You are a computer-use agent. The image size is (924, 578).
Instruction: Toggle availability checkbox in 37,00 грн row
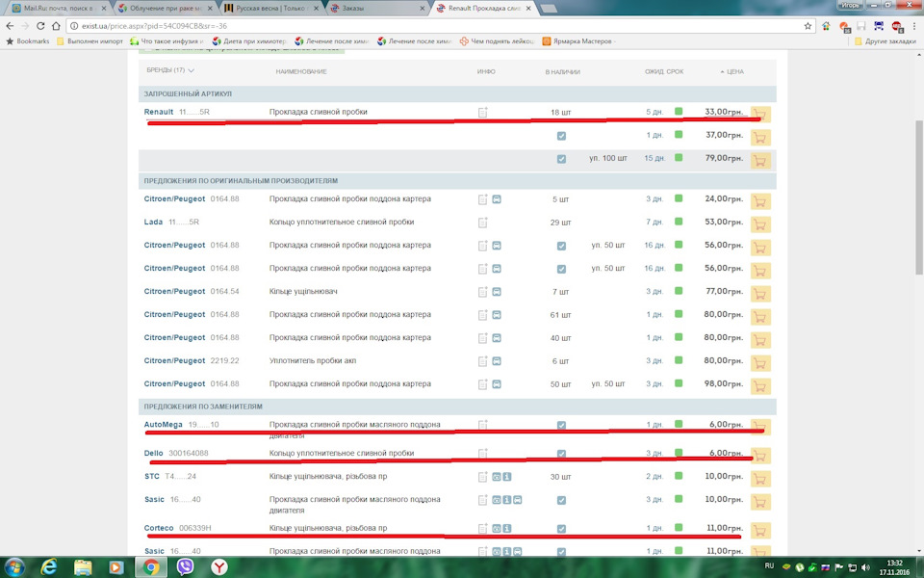561,136
